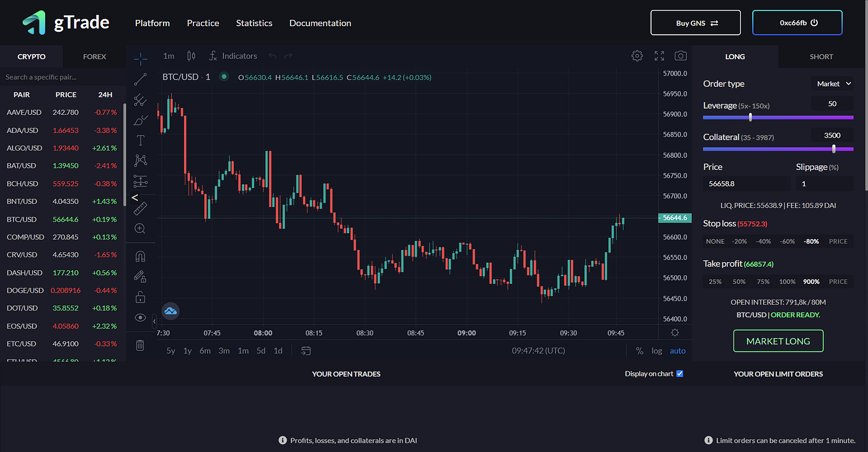Image resolution: width=868 pixels, height=452 pixels.
Task: Select the ETC/USD pair row
Action: 62,343
